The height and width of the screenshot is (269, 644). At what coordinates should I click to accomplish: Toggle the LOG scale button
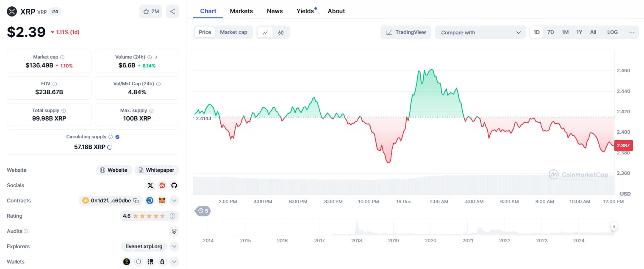pyautogui.click(x=612, y=32)
